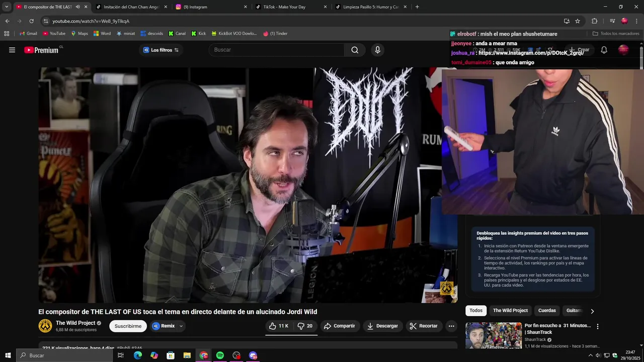Image resolution: width=644 pixels, height=362 pixels.
Task: Open options for Por fin escucho video
Action: point(598,326)
